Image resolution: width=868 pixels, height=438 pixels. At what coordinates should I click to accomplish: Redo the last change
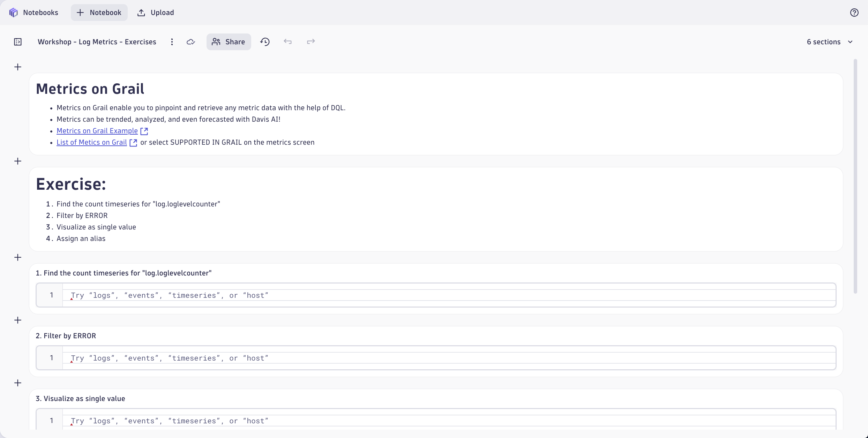click(x=311, y=42)
